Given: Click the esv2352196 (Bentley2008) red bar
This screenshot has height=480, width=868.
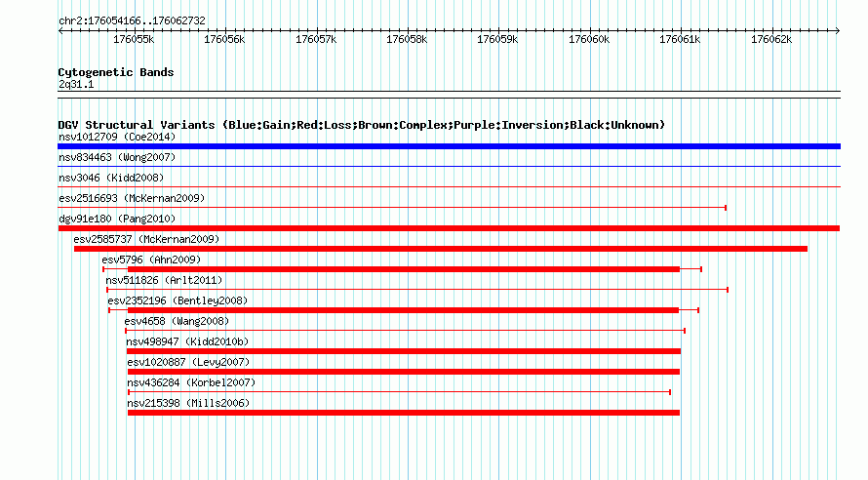Looking at the screenshot, I should tap(404, 310).
